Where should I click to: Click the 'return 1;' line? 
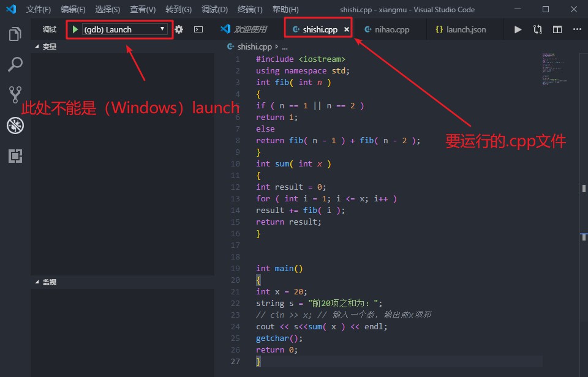coord(277,118)
